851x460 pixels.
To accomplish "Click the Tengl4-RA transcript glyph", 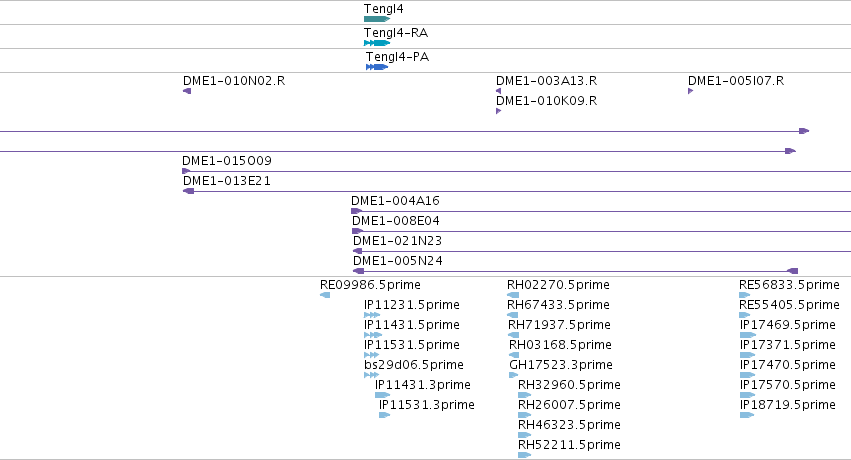I will [x=377, y=43].
